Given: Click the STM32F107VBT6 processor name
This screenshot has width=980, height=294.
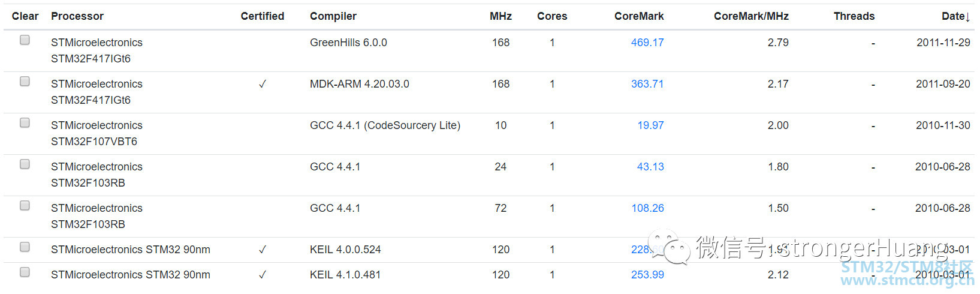Looking at the screenshot, I should coord(94,142).
